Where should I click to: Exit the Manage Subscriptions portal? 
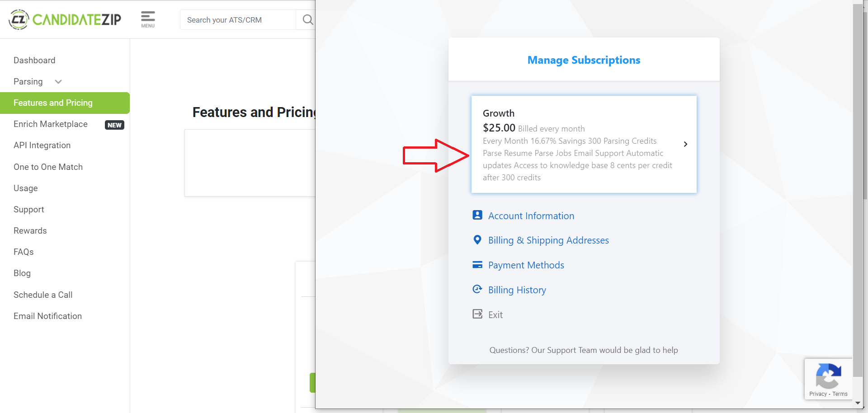click(x=495, y=315)
